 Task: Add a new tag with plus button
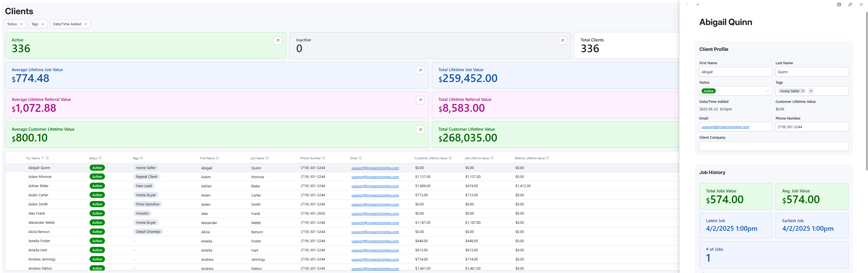tap(811, 91)
